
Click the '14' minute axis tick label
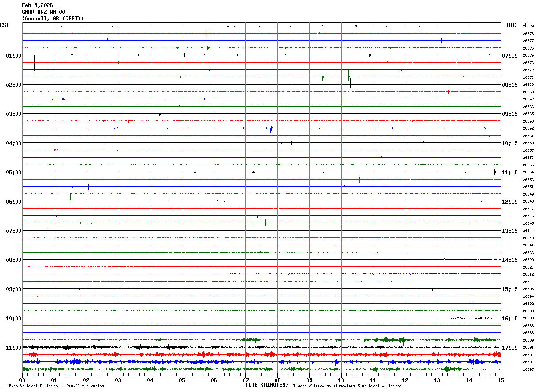[x=469, y=380]
